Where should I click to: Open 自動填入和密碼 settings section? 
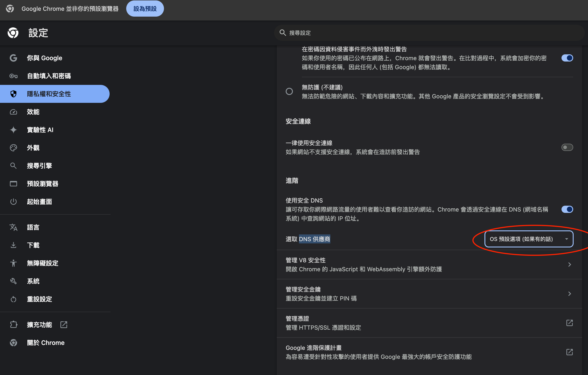tap(55, 76)
